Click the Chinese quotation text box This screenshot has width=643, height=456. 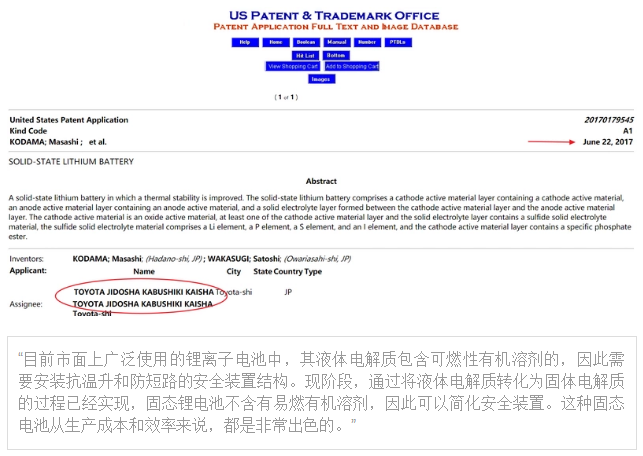click(x=320, y=390)
